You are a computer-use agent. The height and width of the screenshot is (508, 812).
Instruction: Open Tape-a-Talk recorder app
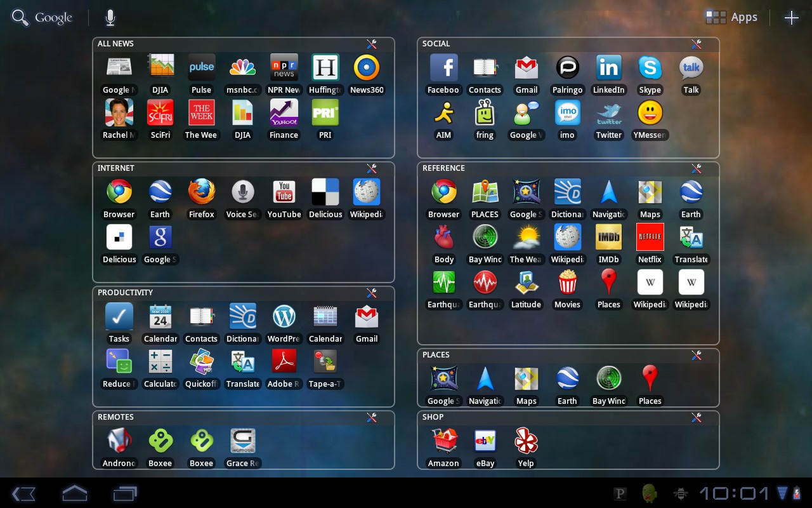point(325,361)
